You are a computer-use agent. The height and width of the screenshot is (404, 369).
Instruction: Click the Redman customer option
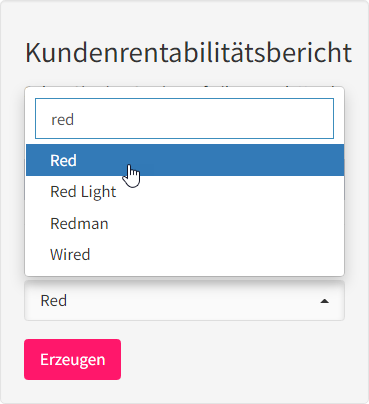tap(185, 223)
